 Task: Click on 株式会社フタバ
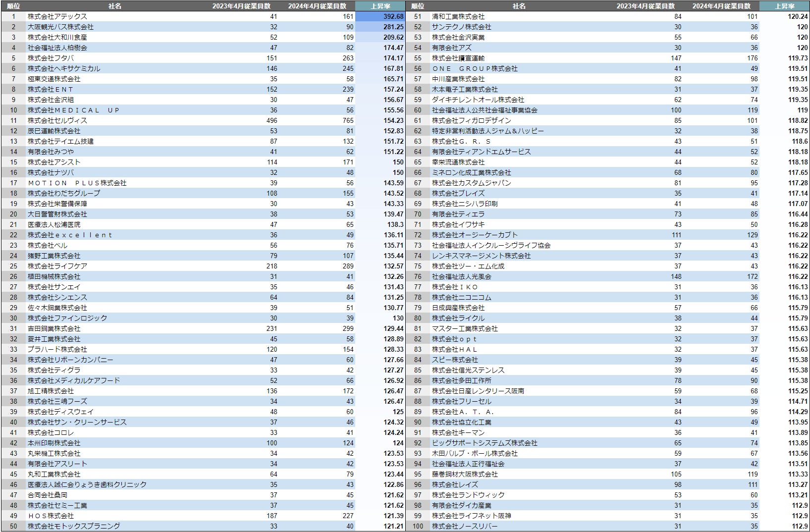click(x=51, y=58)
